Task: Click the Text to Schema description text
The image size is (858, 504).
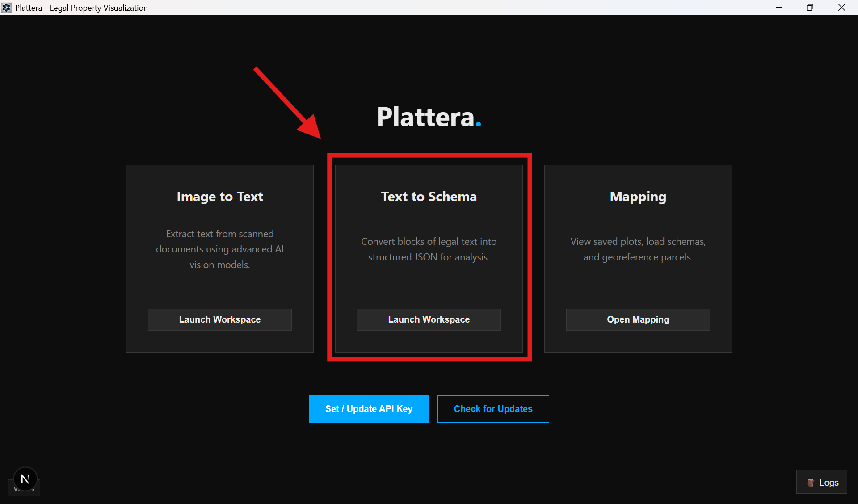Action: (x=429, y=249)
